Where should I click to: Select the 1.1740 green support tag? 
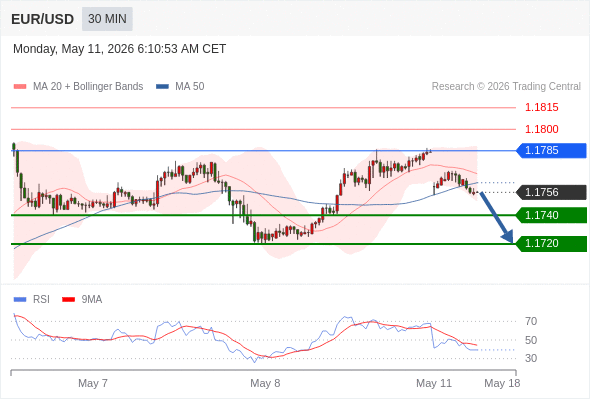pos(551,215)
